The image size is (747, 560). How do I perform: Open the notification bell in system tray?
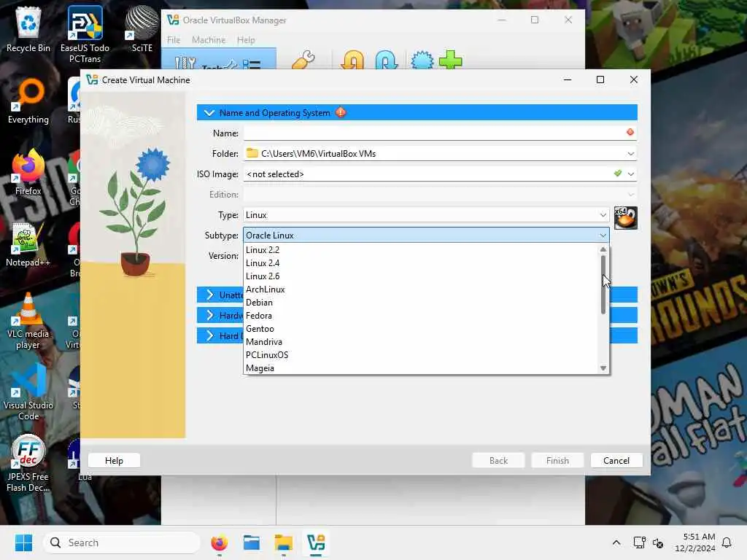tap(727, 542)
